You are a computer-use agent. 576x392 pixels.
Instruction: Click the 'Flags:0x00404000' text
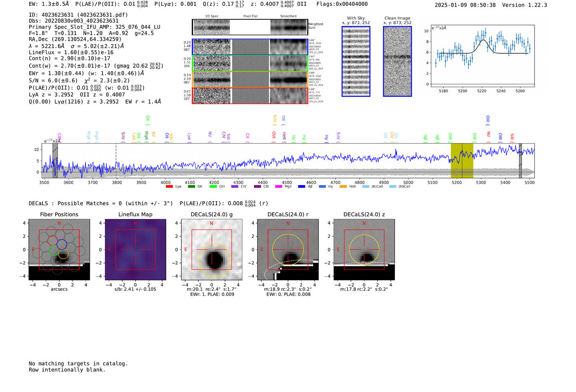pyautogui.click(x=342, y=4)
